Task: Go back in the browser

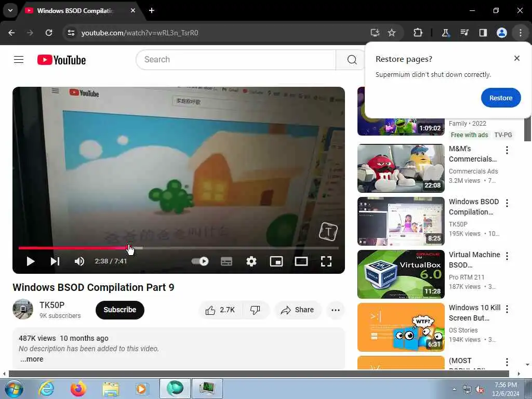Action: pyautogui.click(x=11, y=33)
